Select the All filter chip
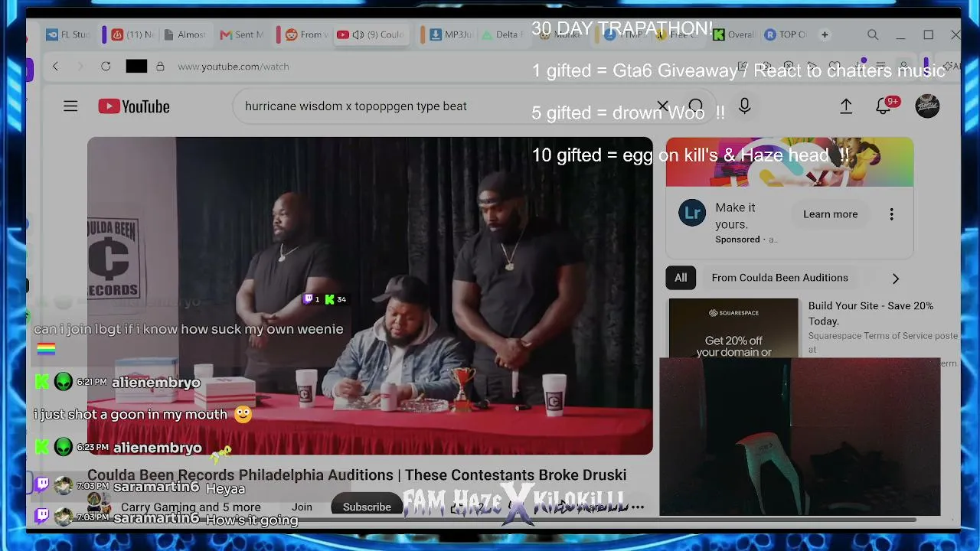Image resolution: width=980 pixels, height=551 pixels. tap(681, 278)
